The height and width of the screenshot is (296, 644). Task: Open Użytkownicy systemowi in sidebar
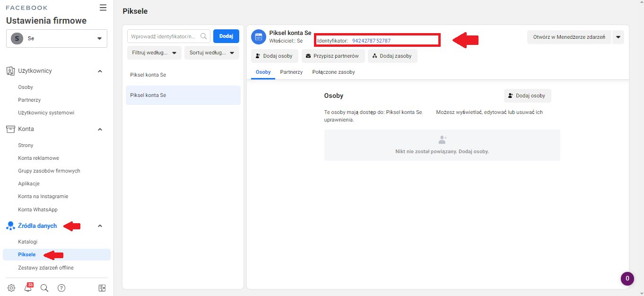[x=46, y=113]
